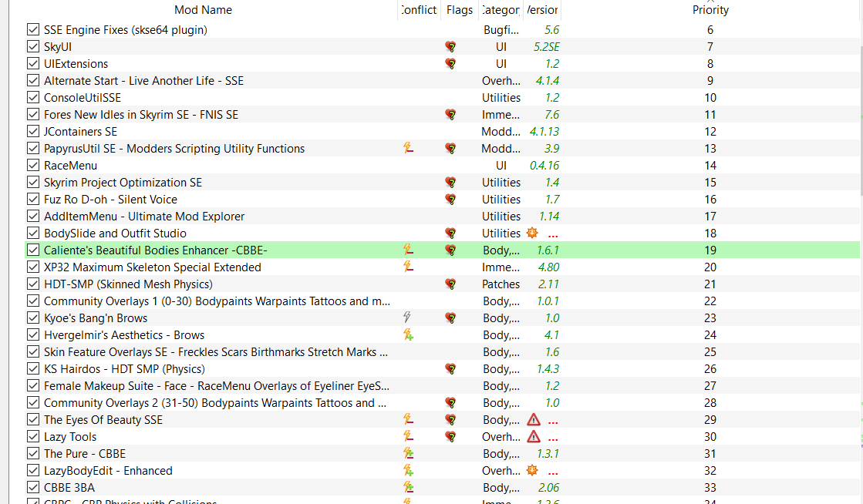
Task: Toggle ConsoleUtilSSE mod checkbox
Action: (33, 97)
